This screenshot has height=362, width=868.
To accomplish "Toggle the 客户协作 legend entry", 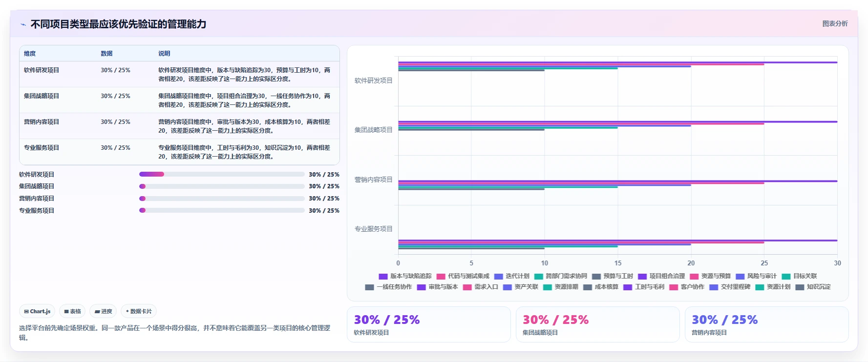I will [687, 287].
